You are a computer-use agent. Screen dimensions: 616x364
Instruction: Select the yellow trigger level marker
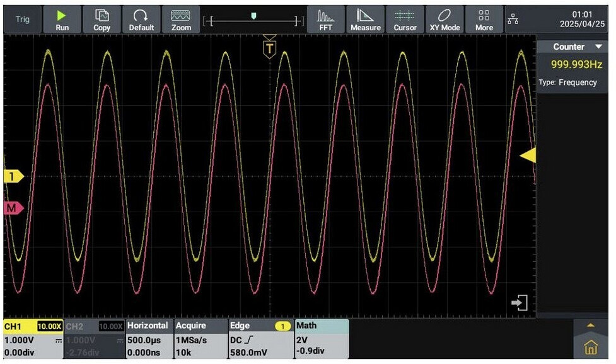(528, 156)
